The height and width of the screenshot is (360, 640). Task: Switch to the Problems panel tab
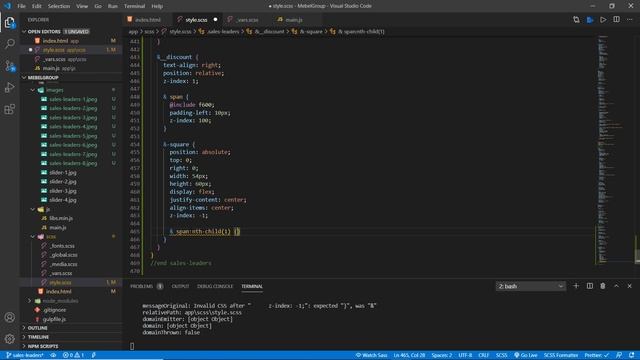[x=142, y=286]
